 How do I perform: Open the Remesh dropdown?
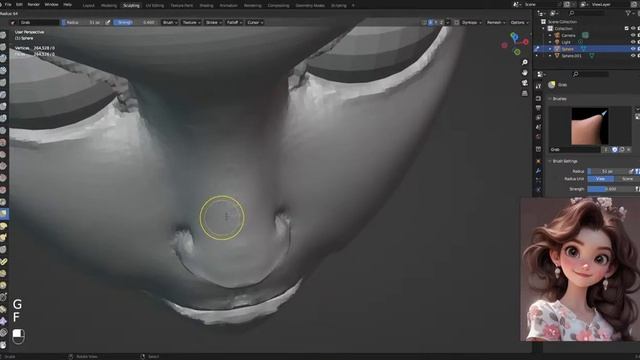[496, 22]
